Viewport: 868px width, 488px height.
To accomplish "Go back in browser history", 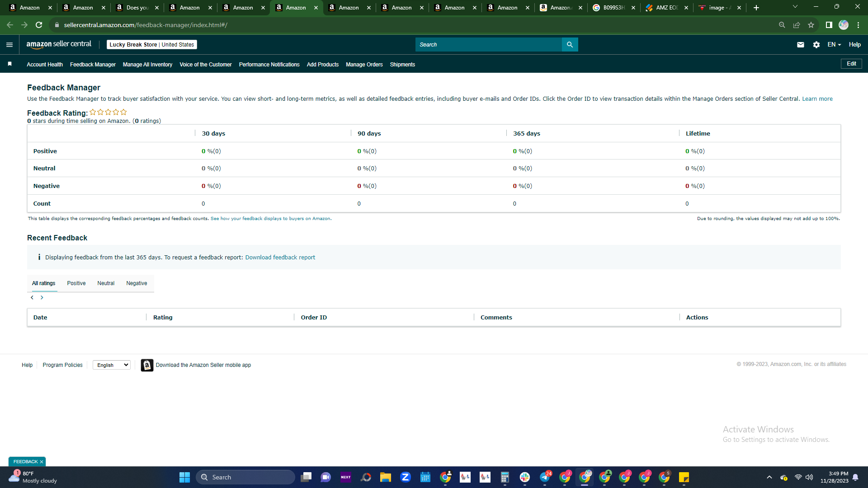I will pyautogui.click(x=10, y=25).
